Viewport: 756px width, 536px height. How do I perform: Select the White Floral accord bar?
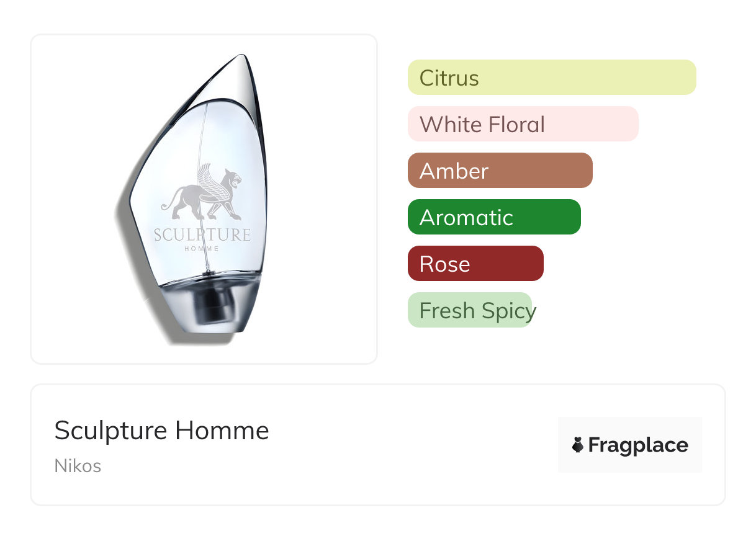(x=523, y=124)
